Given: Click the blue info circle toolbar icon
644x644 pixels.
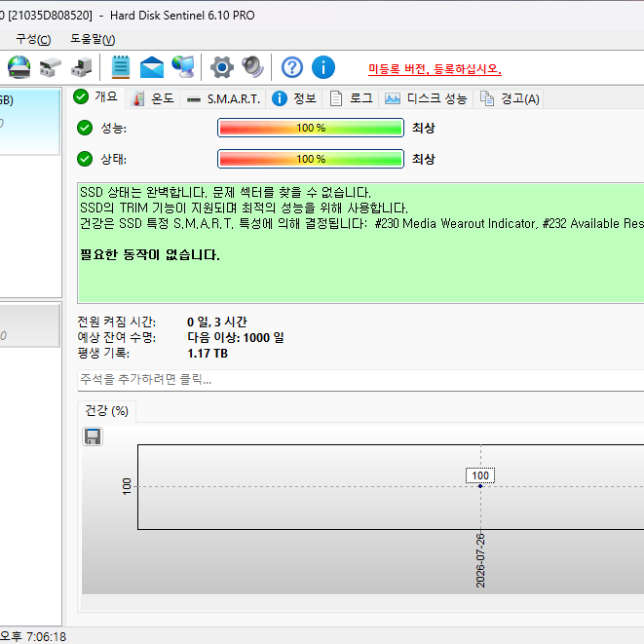Looking at the screenshot, I should (x=323, y=67).
